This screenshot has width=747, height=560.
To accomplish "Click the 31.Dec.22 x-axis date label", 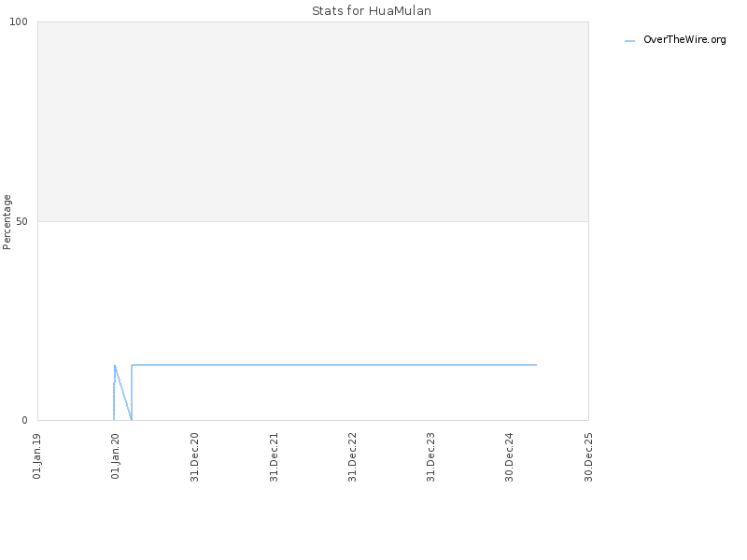I will coord(353,456).
